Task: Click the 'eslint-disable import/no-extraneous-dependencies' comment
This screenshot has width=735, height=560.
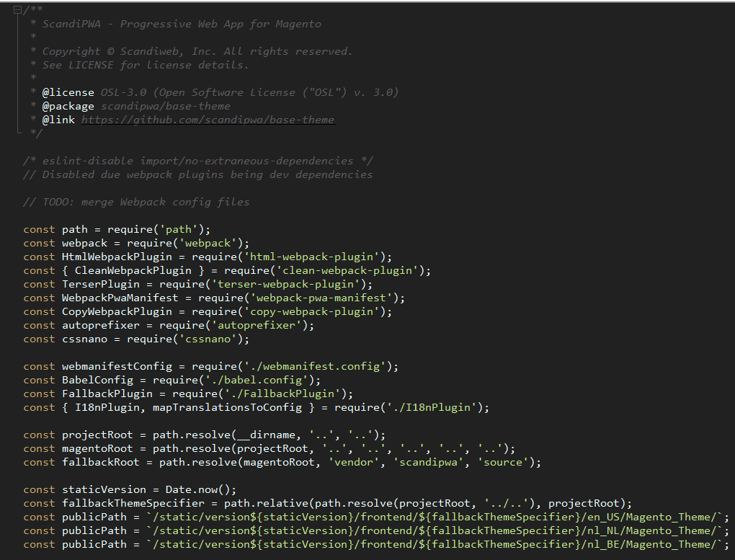Action: click(198, 161)
